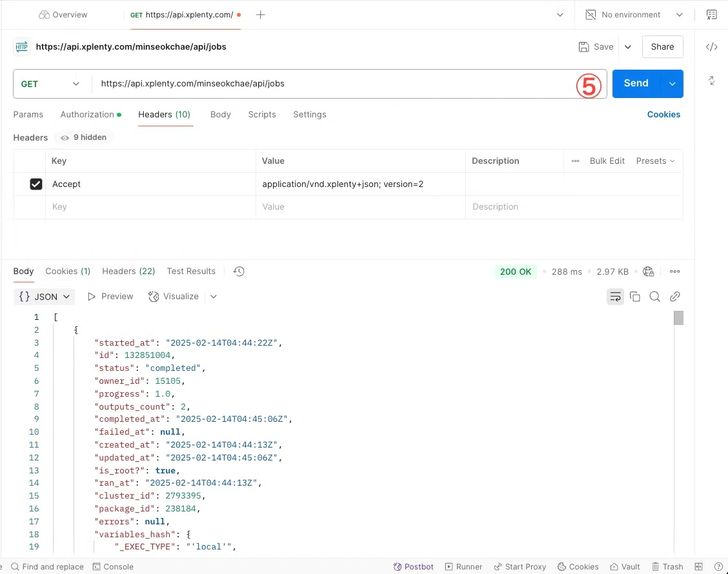This screenshot has width=728, height=574.
Task: Select the GET api.xplenty.com request tab
Action: click(x=185, y=15)
